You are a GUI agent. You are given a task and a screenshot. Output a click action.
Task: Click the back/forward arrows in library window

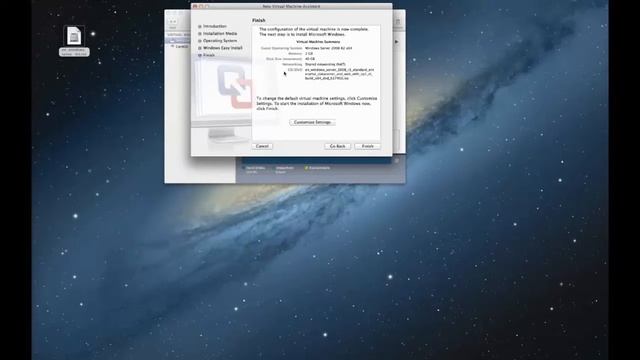[x=173, y=22]
